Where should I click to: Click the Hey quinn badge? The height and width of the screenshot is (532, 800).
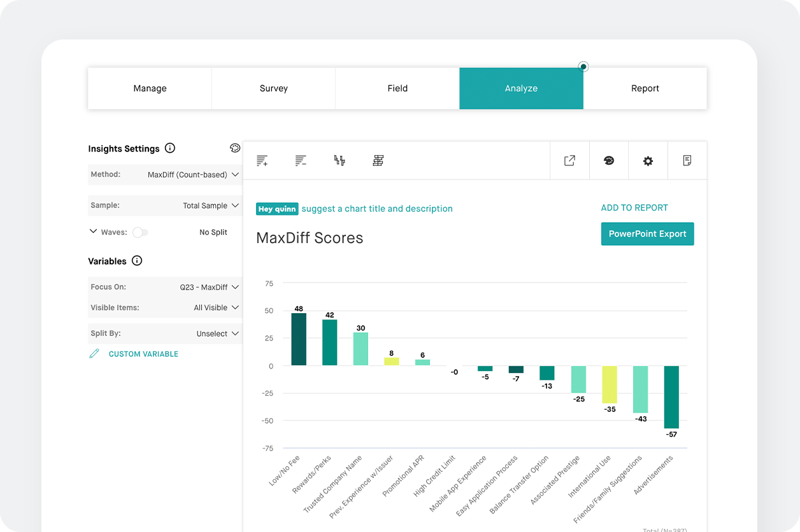pos(277,209)
